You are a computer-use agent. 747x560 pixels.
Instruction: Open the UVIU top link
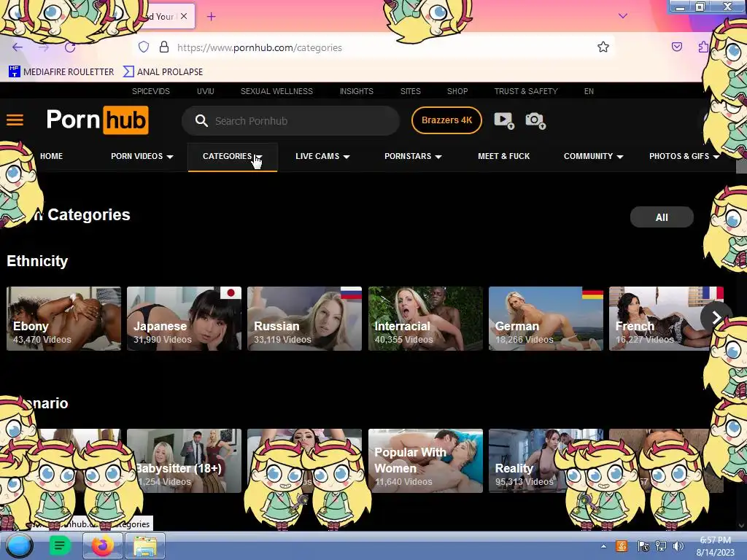(206, 91)
